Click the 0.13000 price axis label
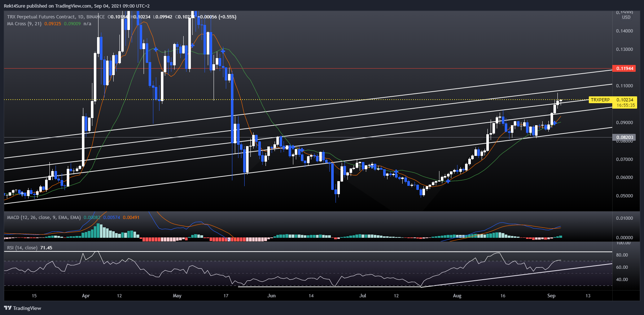This screenshot has height=315, width=644. click(x=625, y=49)
